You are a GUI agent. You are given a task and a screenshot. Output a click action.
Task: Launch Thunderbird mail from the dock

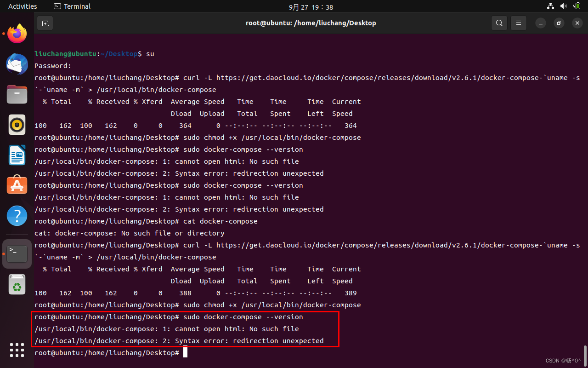pos(17,64)
